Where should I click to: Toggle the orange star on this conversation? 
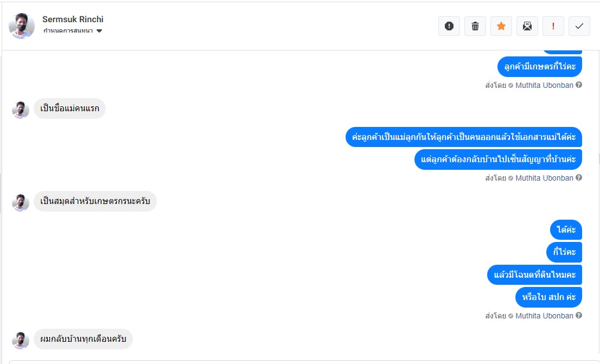501,26
